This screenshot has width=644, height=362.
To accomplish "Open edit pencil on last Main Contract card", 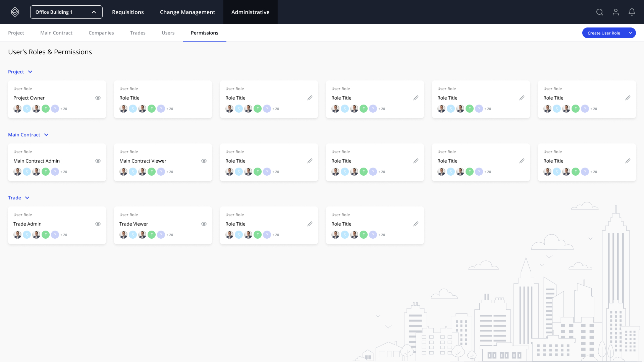I will [x=628, y=161].
